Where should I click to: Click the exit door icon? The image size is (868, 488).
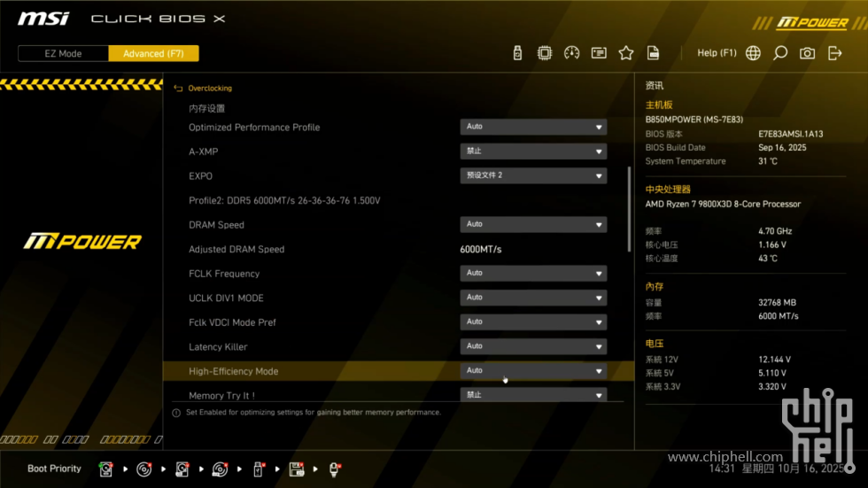coord(834,53)
